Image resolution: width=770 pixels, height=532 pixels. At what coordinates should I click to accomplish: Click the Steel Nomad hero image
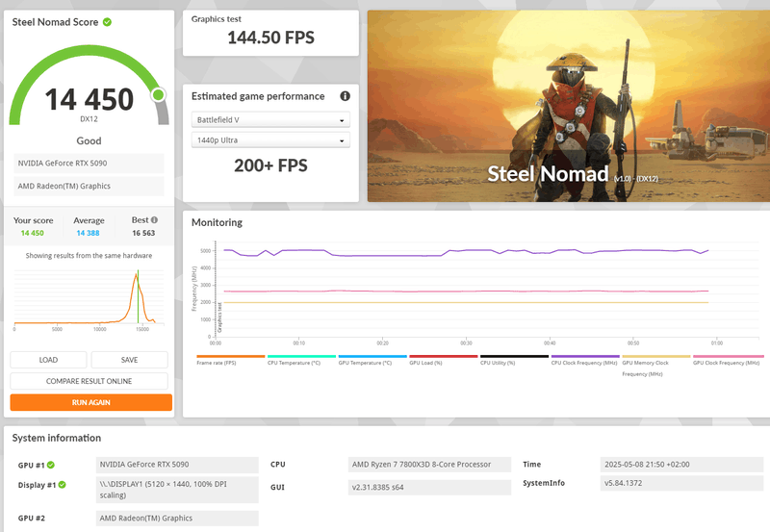569,106
